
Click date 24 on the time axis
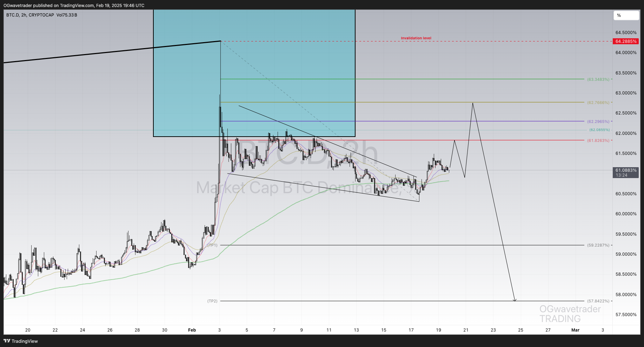click(x=82, y=330)
